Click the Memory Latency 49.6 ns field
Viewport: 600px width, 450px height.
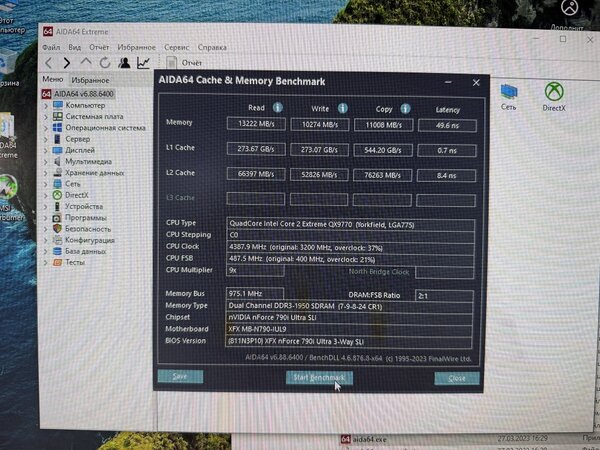pos(447,126)
